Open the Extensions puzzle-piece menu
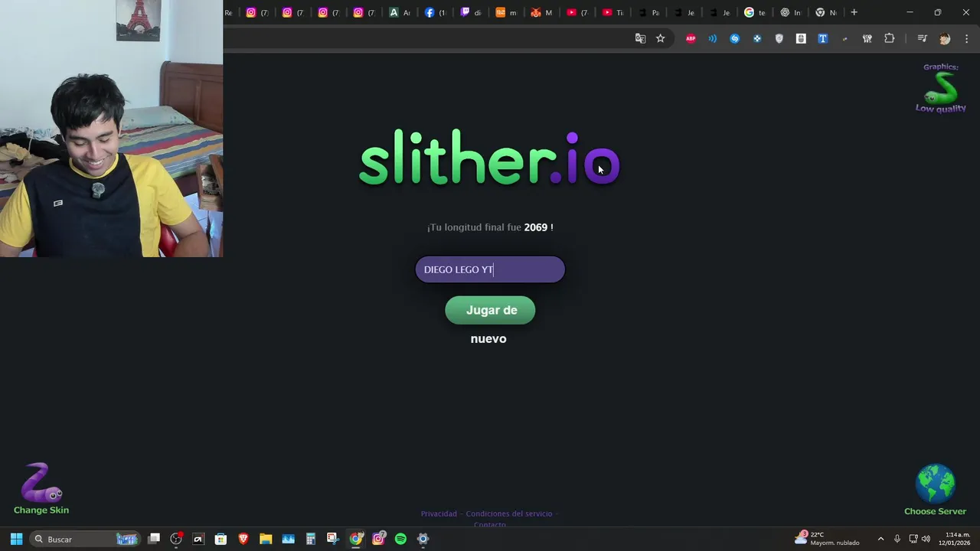980x551 pixels. pyautogui.click(x=889, y=38)
